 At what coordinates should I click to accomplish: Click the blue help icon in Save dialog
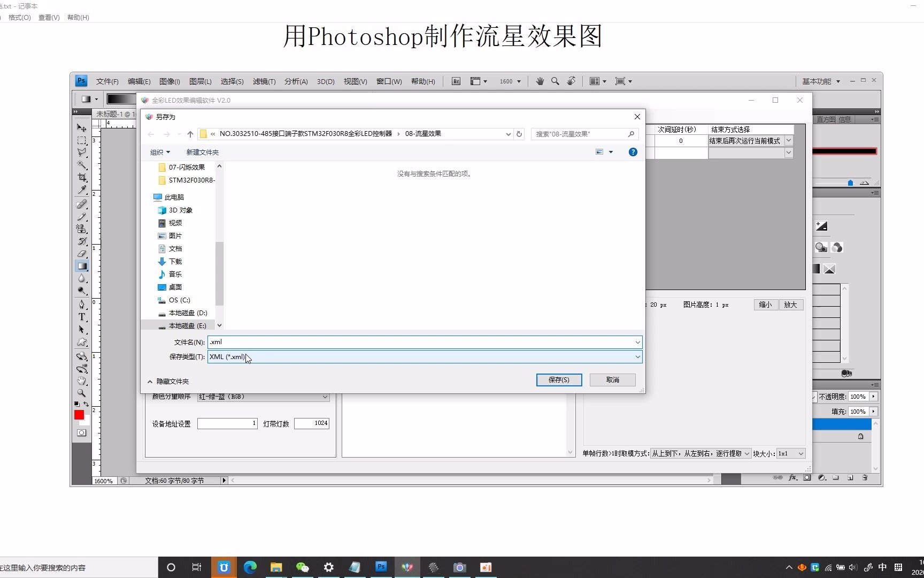tap(633, 152)
